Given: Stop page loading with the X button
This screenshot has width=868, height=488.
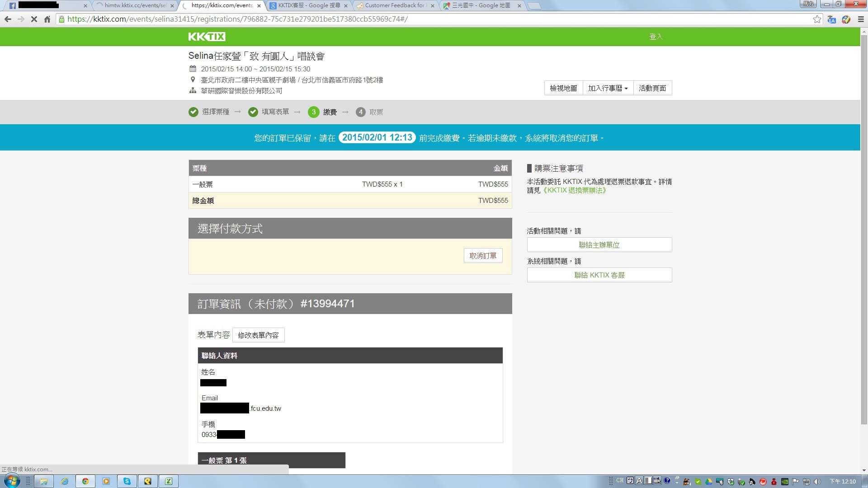Looking at the screenshot, I should (34, 19).
